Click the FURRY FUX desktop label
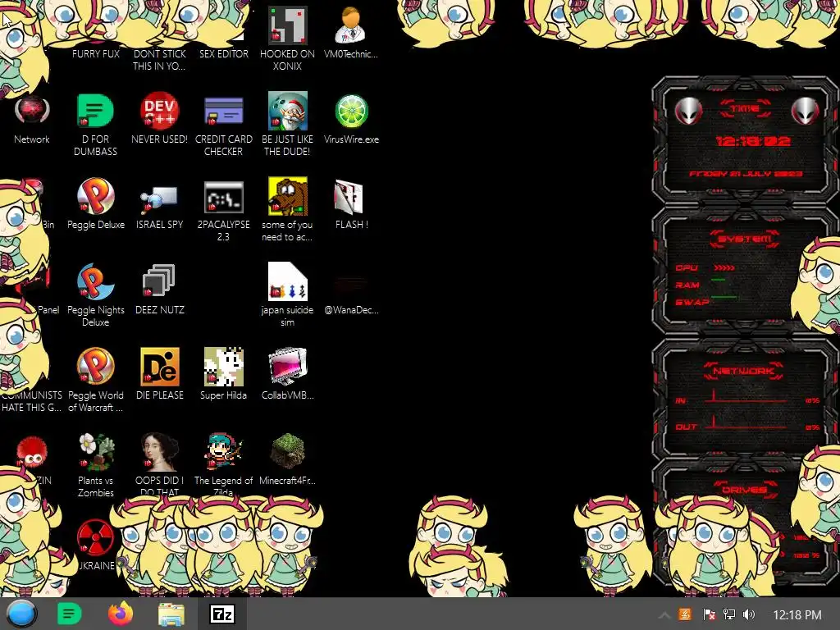This screenshot has width=840, height=630. point(96,54)
